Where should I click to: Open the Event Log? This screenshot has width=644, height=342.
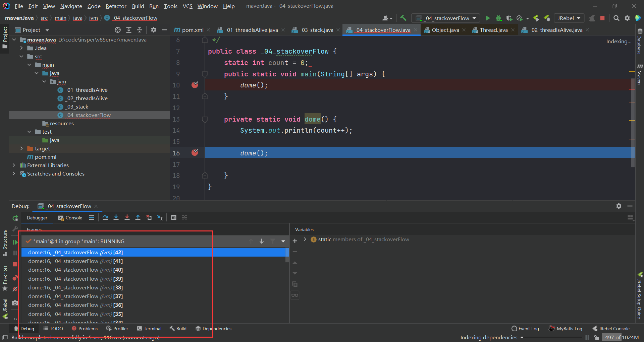point(525,329)
